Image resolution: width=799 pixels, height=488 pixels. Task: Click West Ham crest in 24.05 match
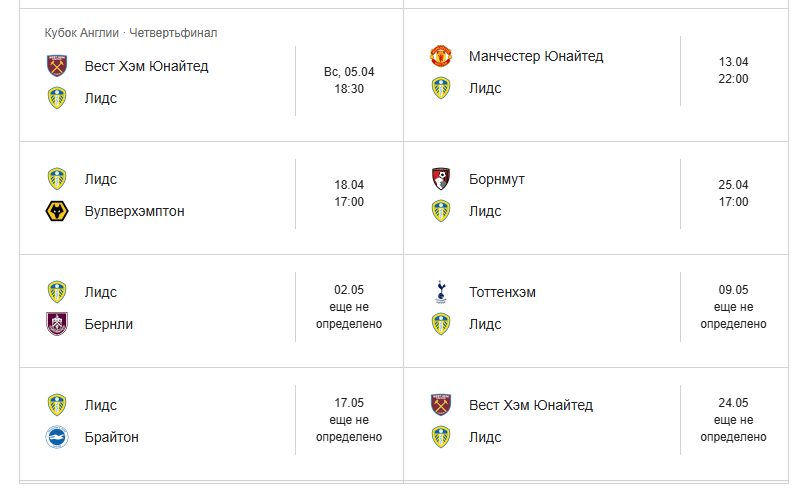click(441, 405)
